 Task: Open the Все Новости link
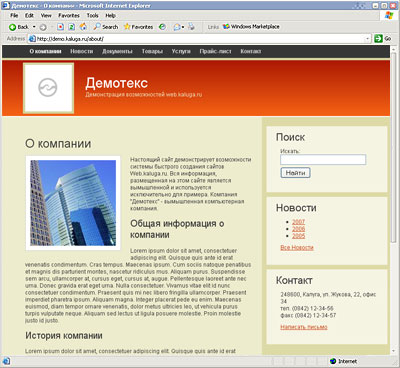point(297,248)
